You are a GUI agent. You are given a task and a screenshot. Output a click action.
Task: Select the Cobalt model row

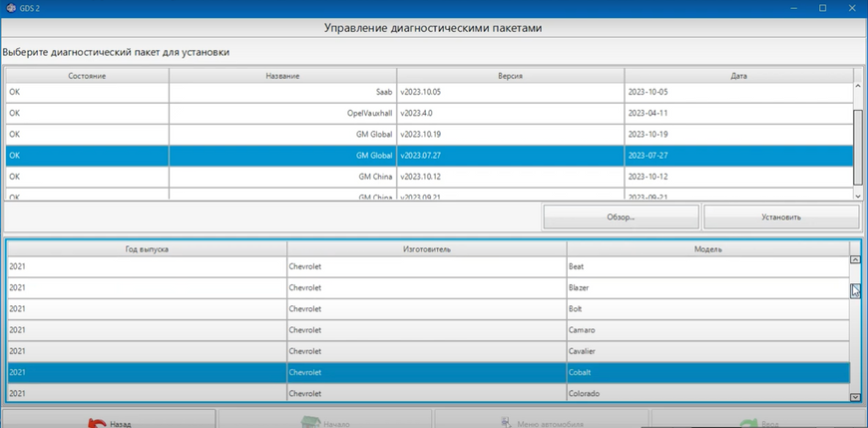pyautogui.click(x=428, y=373)
